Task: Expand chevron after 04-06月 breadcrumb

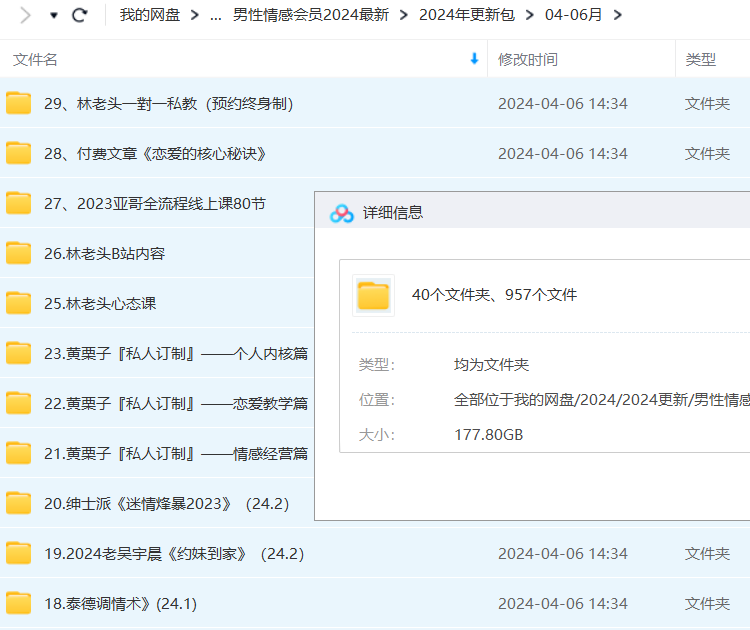Action: [617, 15]
